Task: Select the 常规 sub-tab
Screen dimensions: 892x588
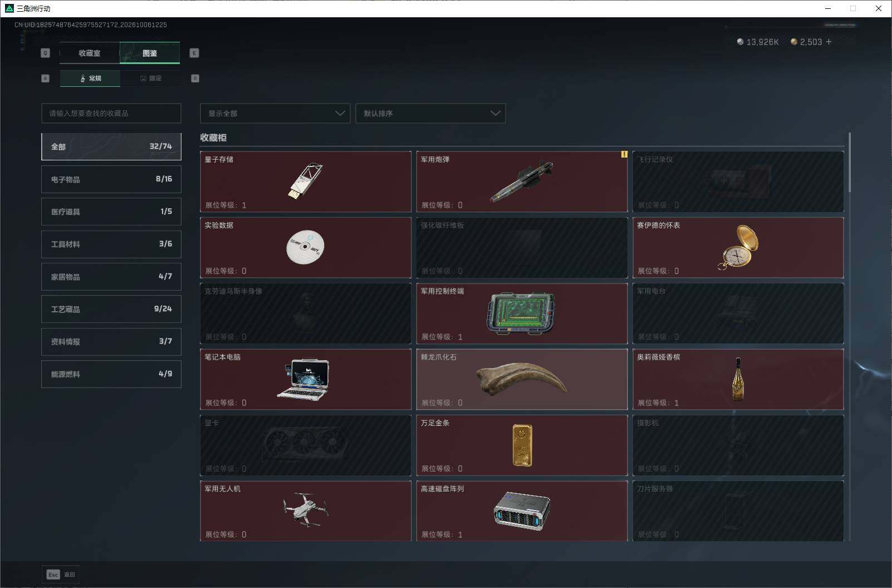Action: click(90, 79)
